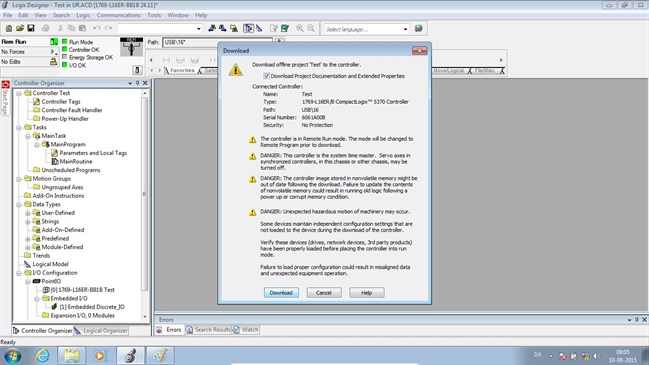Click the Zoom in magnifier icon
Image resolution: width=649 pixels, height=365 pixels.
pyautogui.click(x=300, y=29)
